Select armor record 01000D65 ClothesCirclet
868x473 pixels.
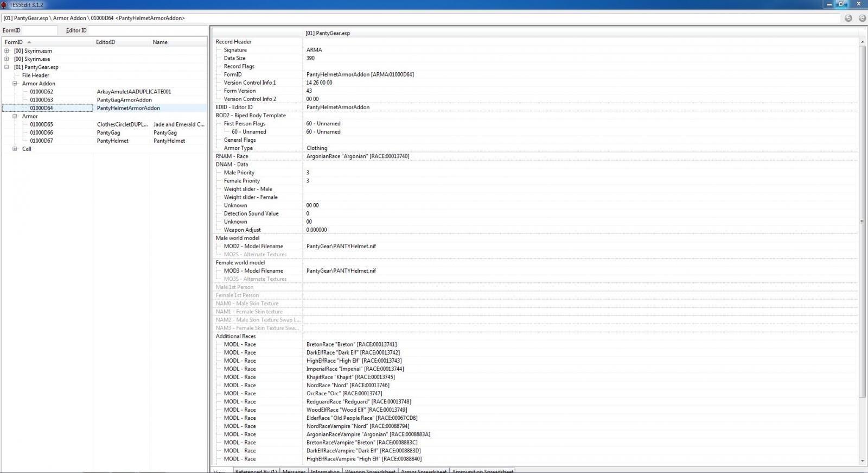(104, 124)
